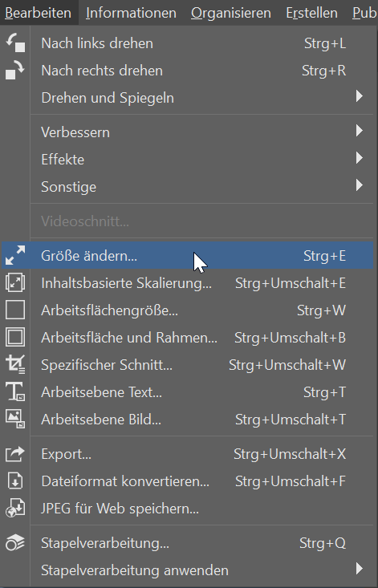378x588 pixels.
Task: Open Drehen und Spiegeln submenu
Action: click(188, 98)
